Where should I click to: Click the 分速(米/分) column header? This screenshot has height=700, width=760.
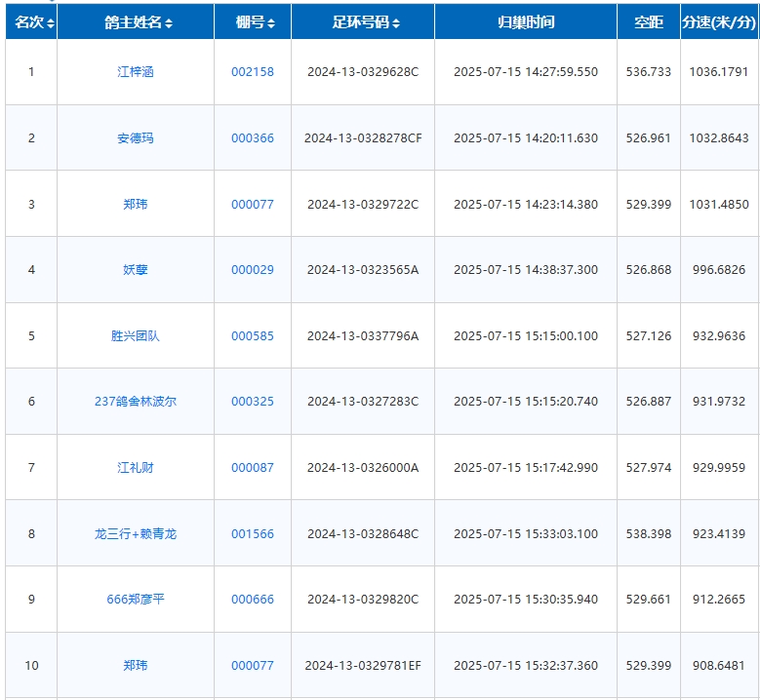pyautogui.click(x=719, y=21)
